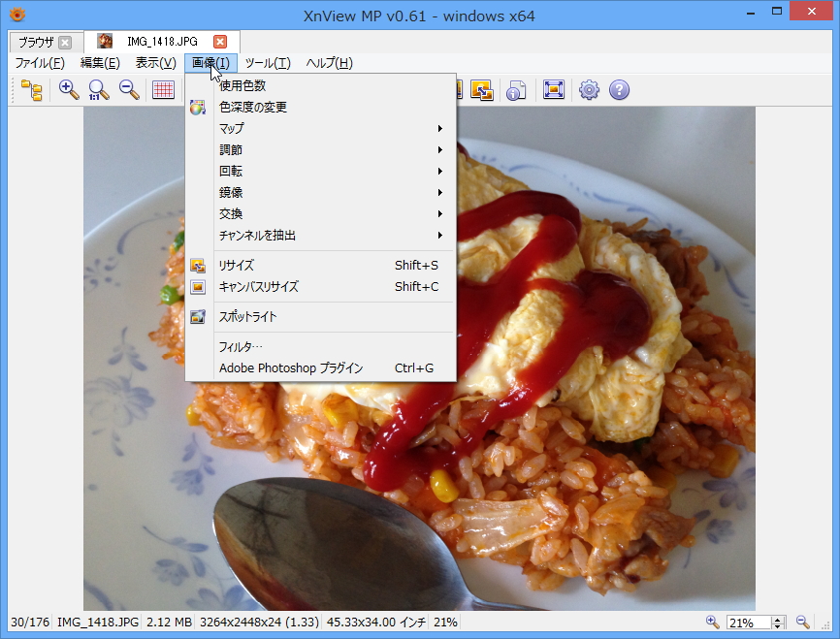
Task: Click the red grid overlay icon
Action: coord(162,89)
